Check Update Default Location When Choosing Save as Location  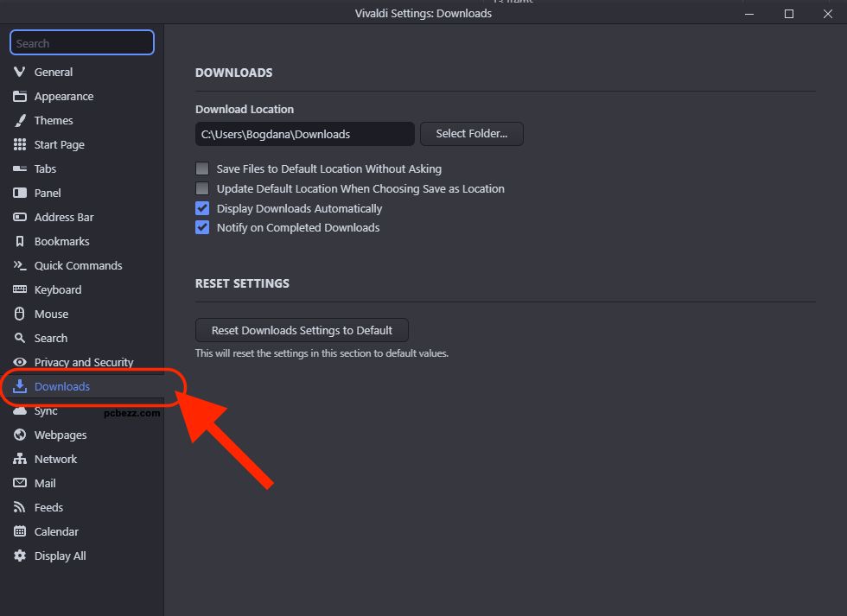coord(202,188)
